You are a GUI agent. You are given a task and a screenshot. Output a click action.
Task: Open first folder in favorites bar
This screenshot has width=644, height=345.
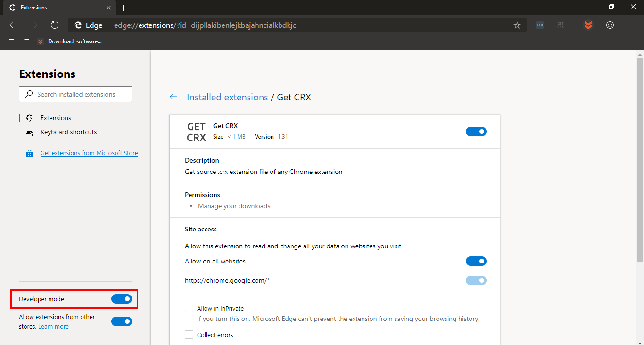[x=10, y=41]
